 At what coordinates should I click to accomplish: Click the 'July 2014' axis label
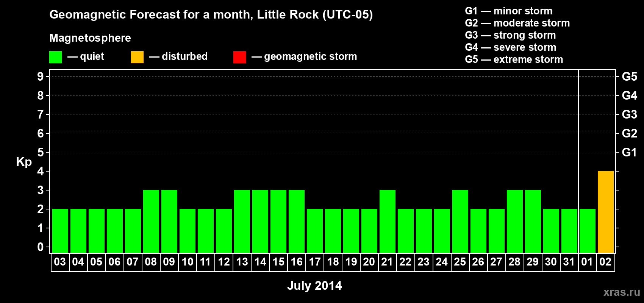coord(314,285)
